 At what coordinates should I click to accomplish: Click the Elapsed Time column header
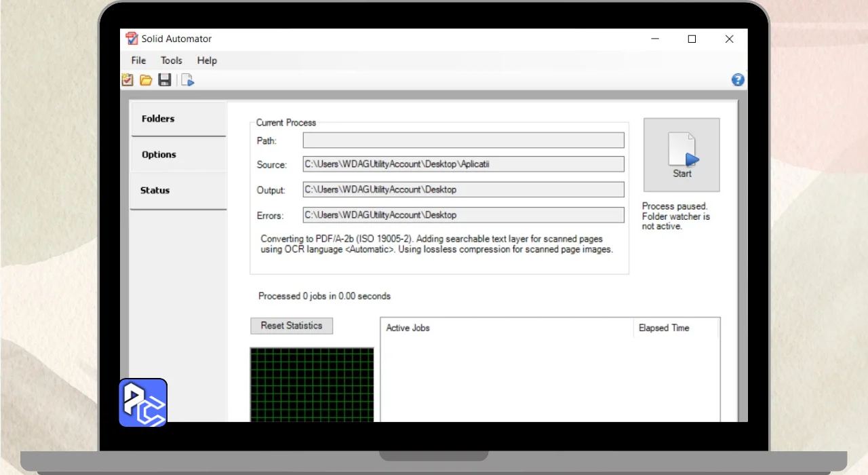(675, 328)
